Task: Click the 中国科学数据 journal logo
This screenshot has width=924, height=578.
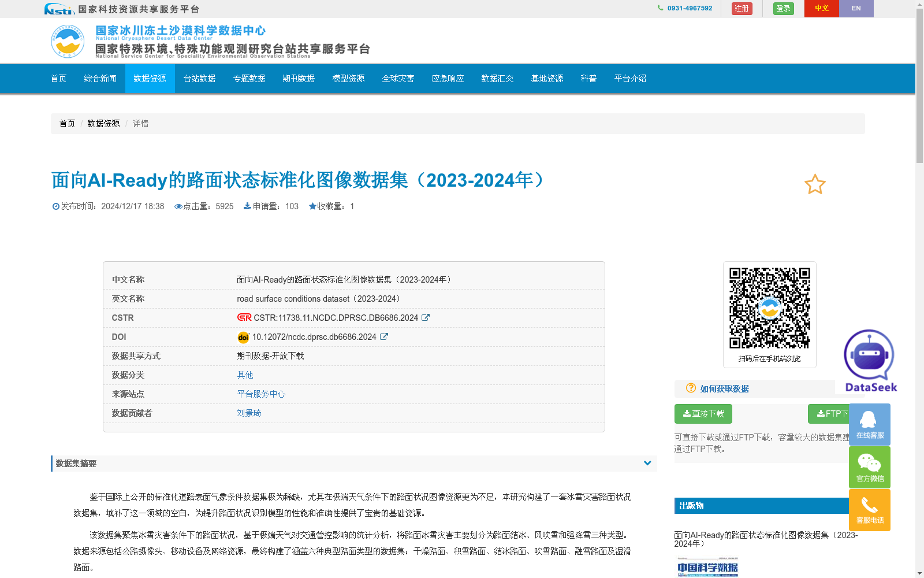Action: [x=708, y=567]
